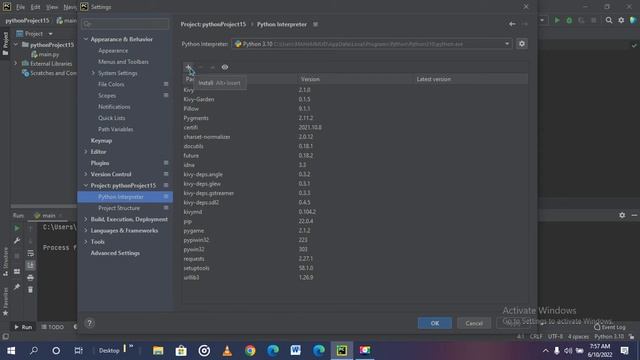640x360 pixels.
Task: Open the Structure tool window stripe button
Action: (x=5, y=261)
